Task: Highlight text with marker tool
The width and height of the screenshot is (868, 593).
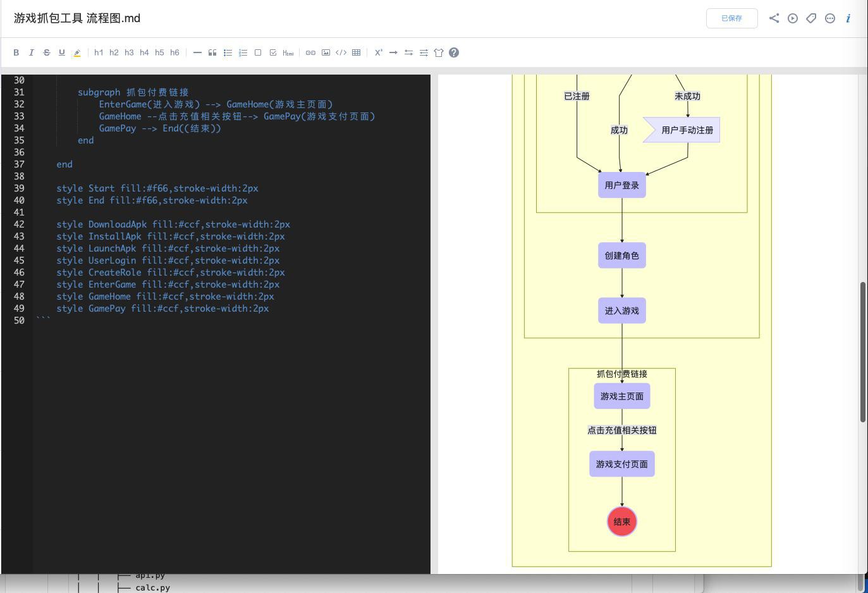Action: 77,52
